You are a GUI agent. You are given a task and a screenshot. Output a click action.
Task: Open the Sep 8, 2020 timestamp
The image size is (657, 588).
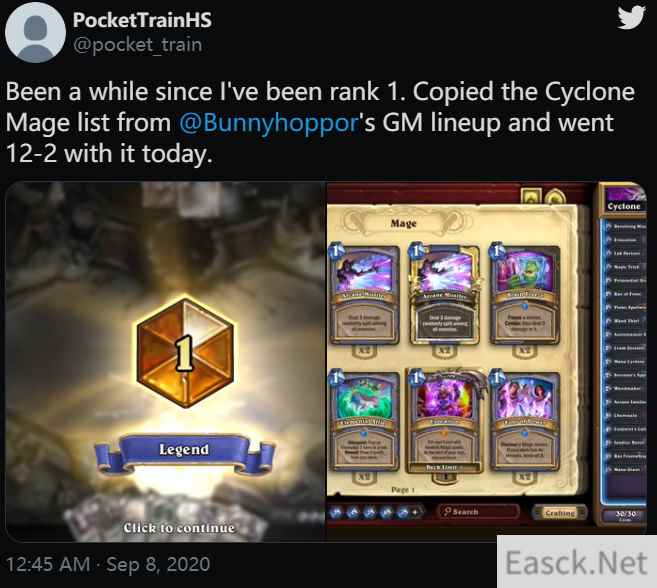[x=158, y=564]
